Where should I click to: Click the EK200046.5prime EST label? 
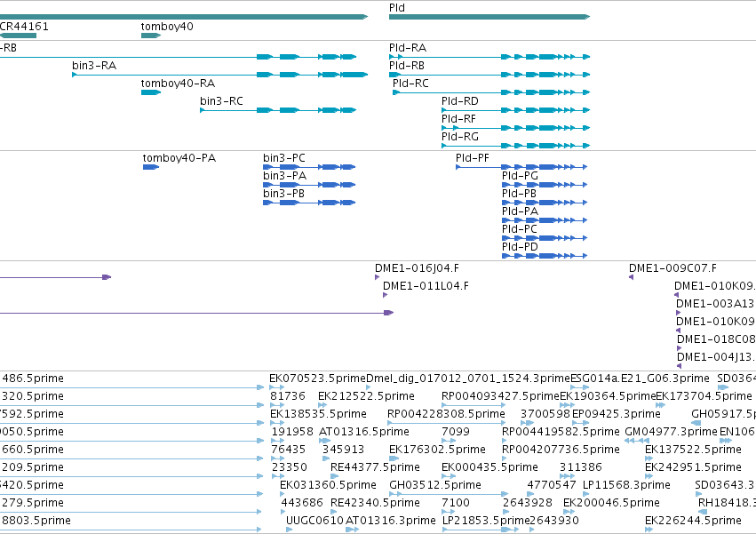pyautogui.click(x=611, y=504)
